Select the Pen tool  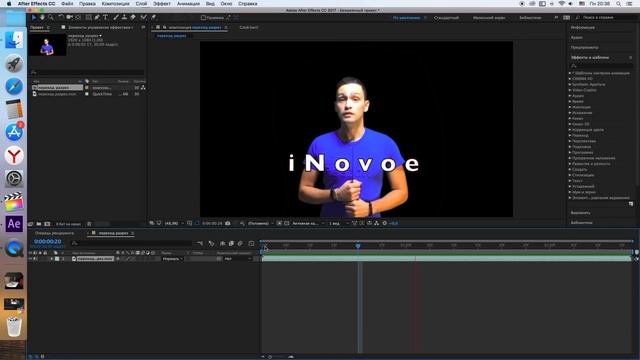tap(97, 17)
